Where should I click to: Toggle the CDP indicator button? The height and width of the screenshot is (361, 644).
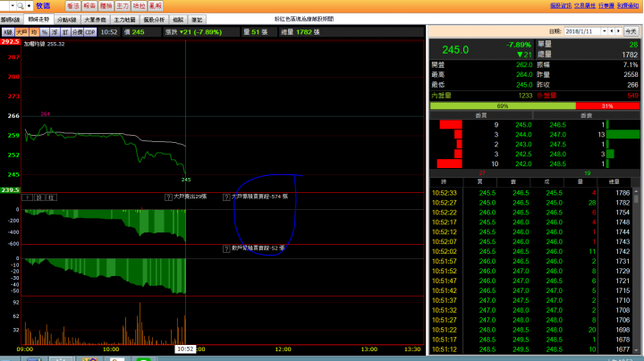pyautogui.click(x=90, y=32)
